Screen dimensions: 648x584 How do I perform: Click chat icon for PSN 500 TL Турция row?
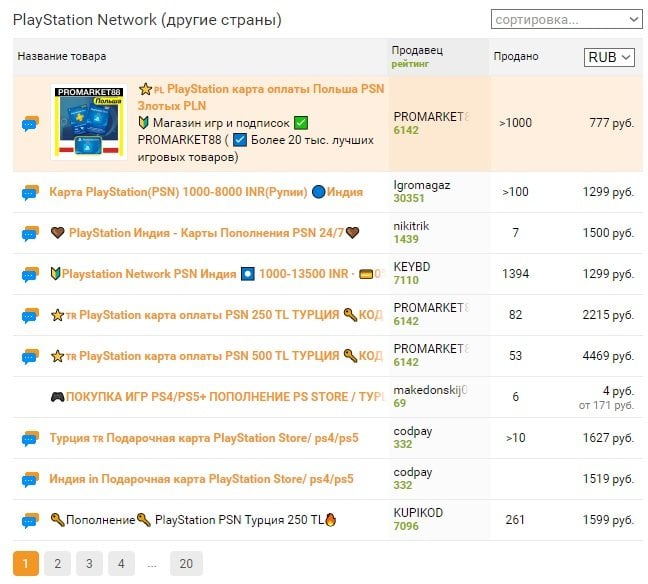(x=30, y=356)
